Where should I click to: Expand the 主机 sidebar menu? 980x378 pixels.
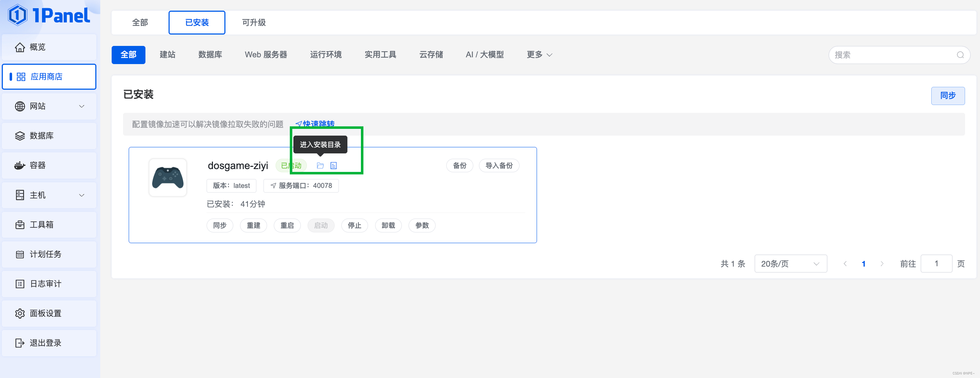click(x=49, y=195)
